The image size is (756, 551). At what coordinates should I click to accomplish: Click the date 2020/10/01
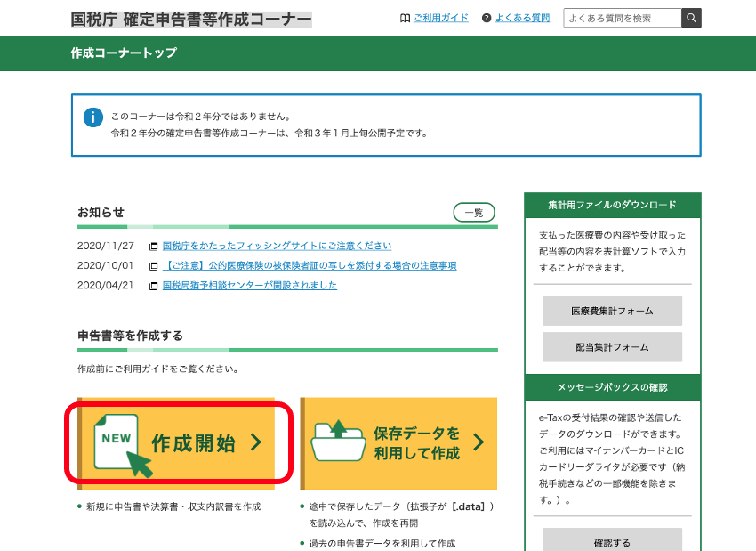(105, 266)
